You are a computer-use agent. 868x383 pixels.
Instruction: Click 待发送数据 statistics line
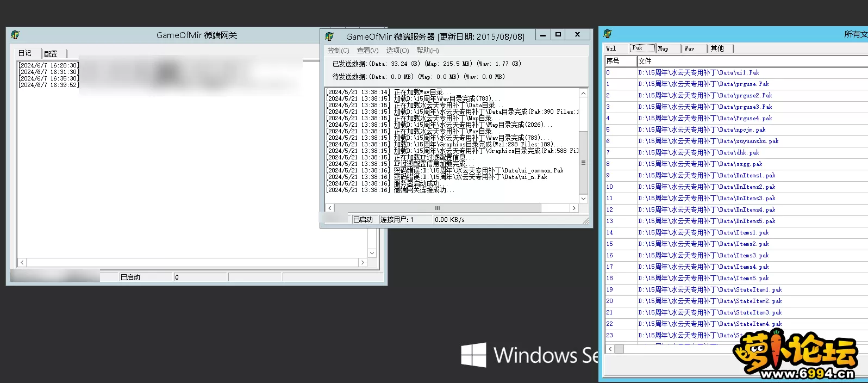419,77
